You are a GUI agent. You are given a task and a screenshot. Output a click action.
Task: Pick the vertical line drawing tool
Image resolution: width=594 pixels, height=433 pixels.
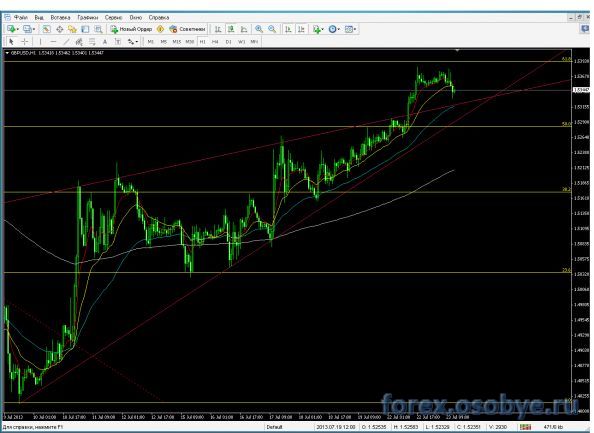point(40,42)
